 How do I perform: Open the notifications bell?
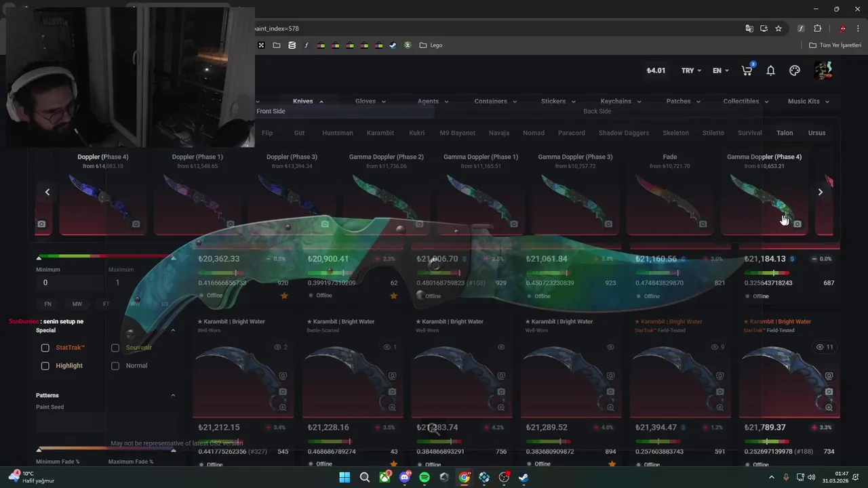point(771,70)
